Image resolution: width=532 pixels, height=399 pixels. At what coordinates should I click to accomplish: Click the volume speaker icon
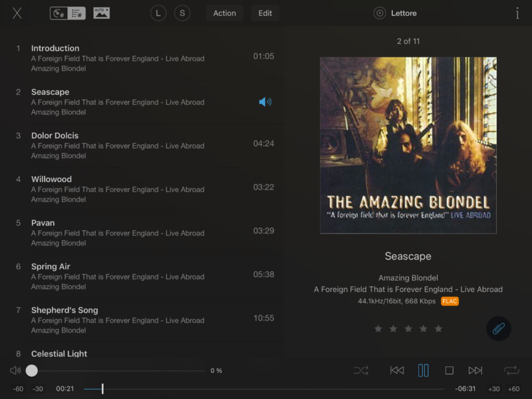[15, 370]
